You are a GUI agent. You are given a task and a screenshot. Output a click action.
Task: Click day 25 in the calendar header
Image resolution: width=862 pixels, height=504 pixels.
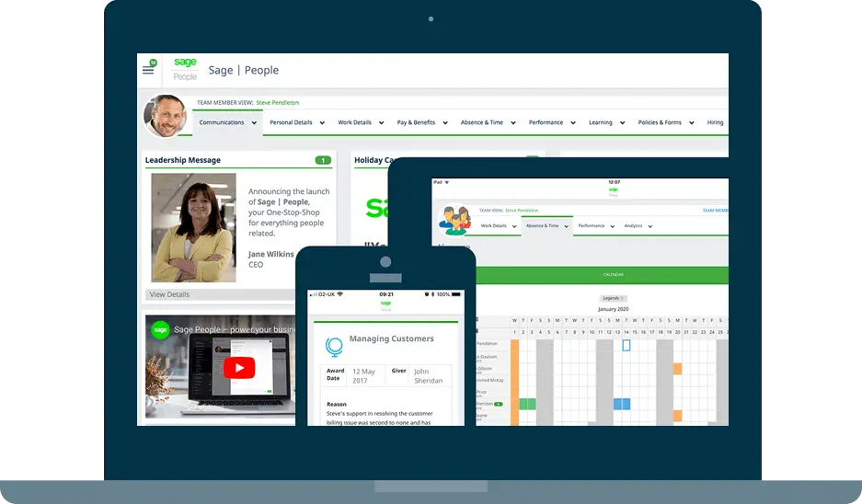pyautogui.click(x=720, y=333)
